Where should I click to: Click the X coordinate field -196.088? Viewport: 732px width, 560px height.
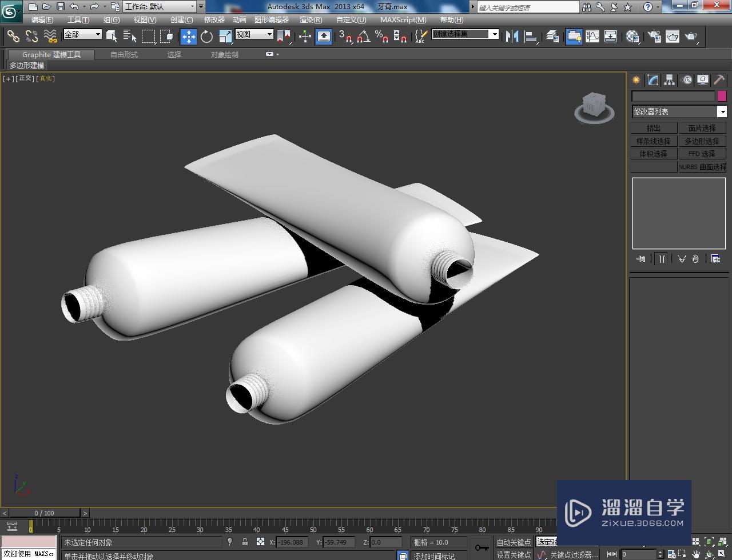292,542
